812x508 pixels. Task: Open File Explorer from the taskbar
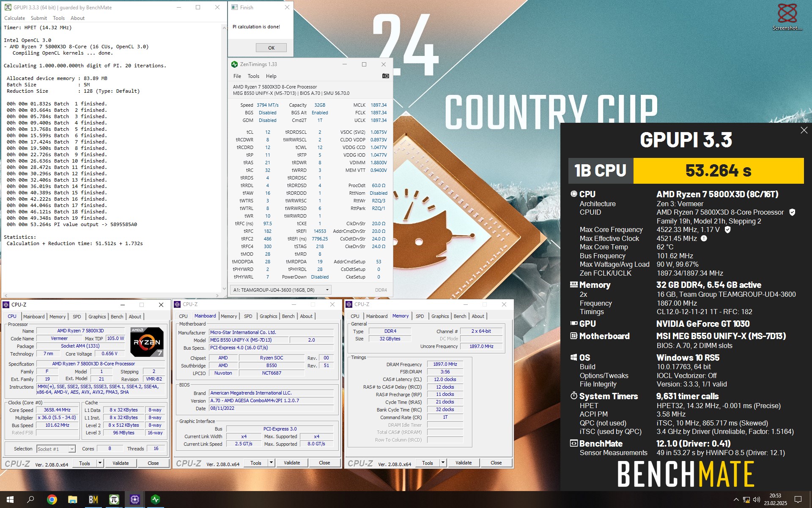72,500
